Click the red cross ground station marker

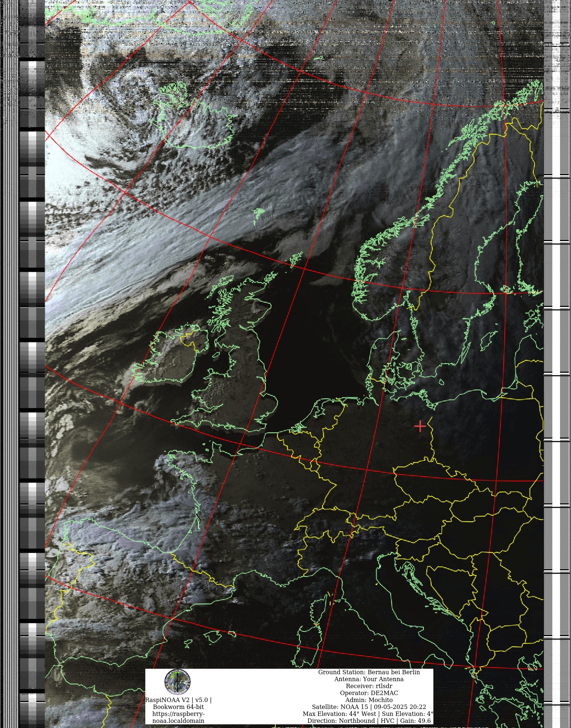tap(420, 426)
